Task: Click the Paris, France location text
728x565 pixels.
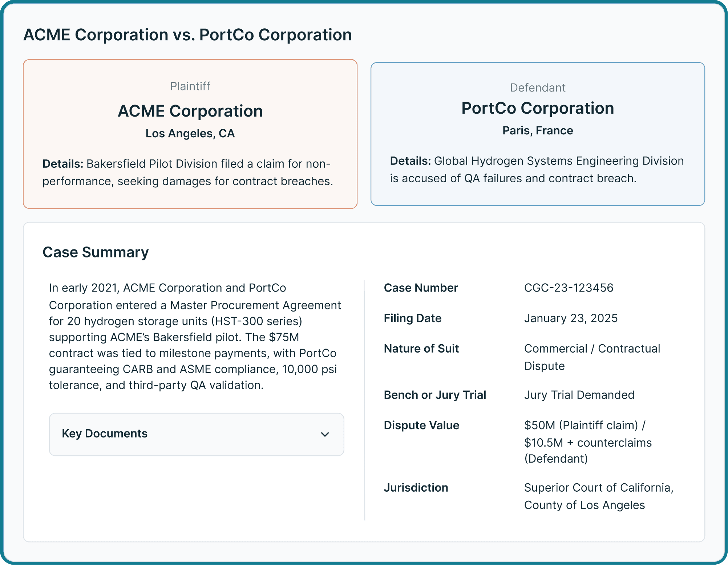Action: tap(538, 130)
